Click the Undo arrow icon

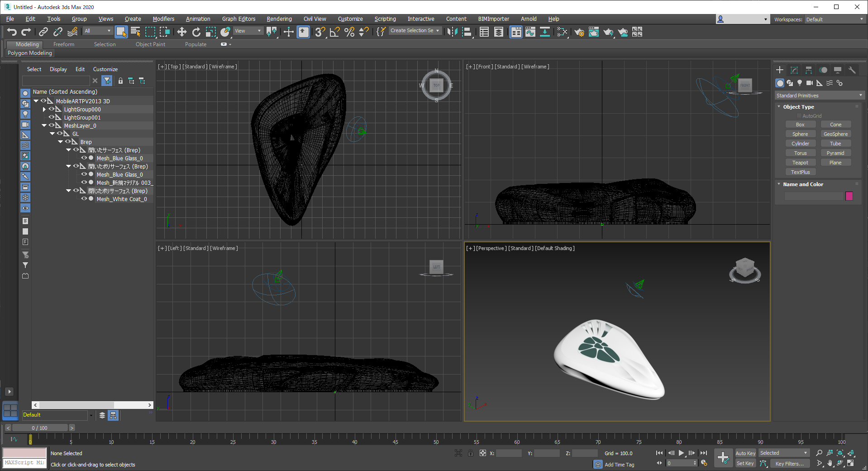(x=12, y=32)
